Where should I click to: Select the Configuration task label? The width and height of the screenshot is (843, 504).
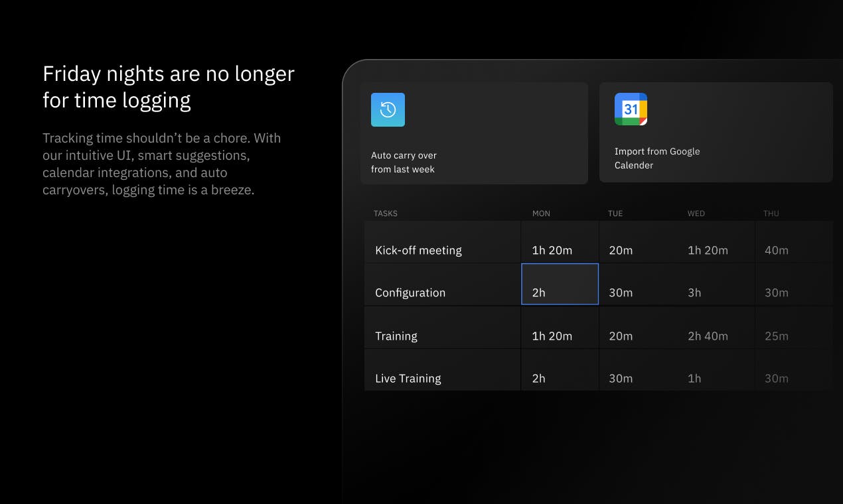pyautogui.click(x=410, y=292)
